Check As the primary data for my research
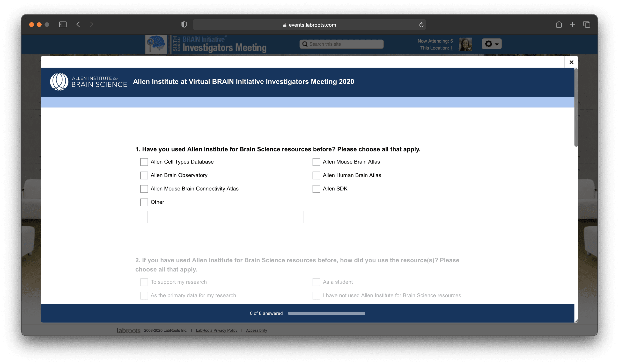Image resolution: width=619 pixels, height=364 pixels. pos(144,295)
